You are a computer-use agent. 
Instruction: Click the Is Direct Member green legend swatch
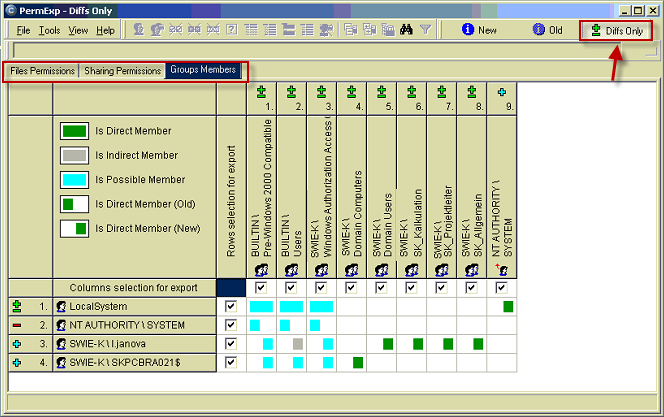[x=74, y=131]
